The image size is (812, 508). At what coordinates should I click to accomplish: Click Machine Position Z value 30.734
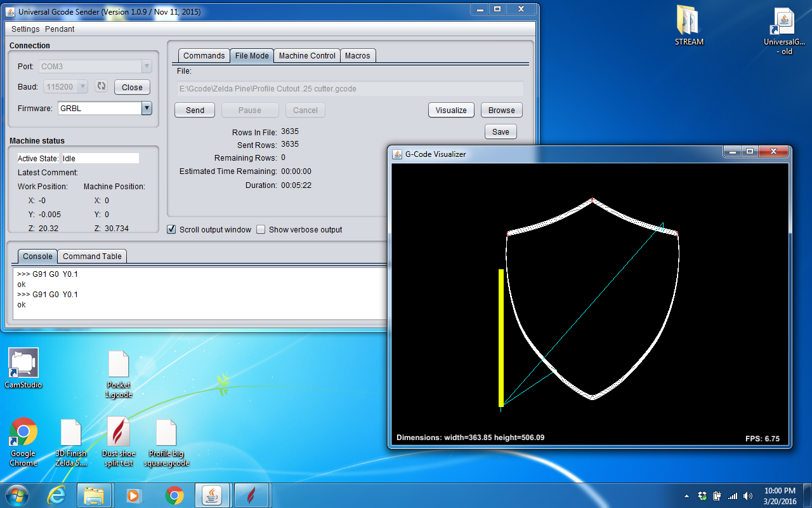click(x=117, y=228)
